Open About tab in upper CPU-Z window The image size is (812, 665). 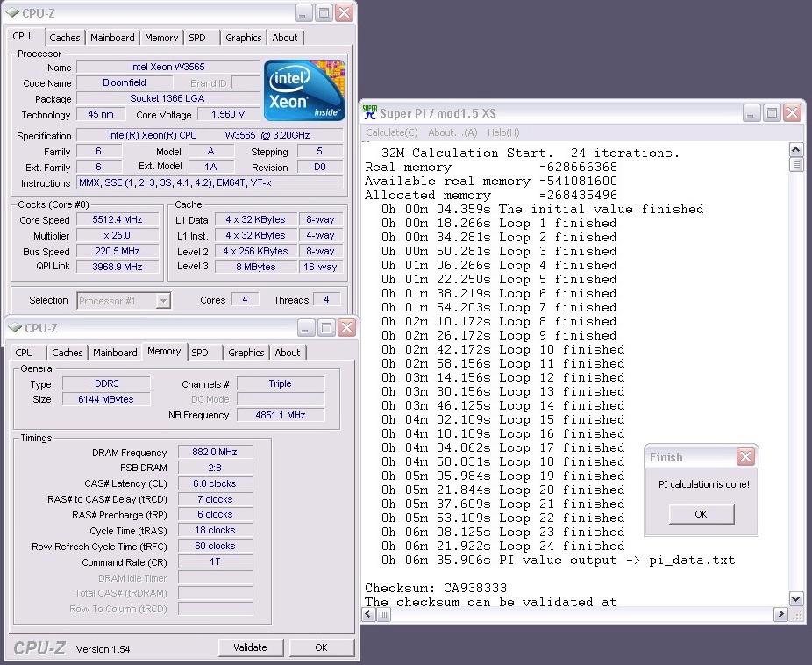(285, 38)
